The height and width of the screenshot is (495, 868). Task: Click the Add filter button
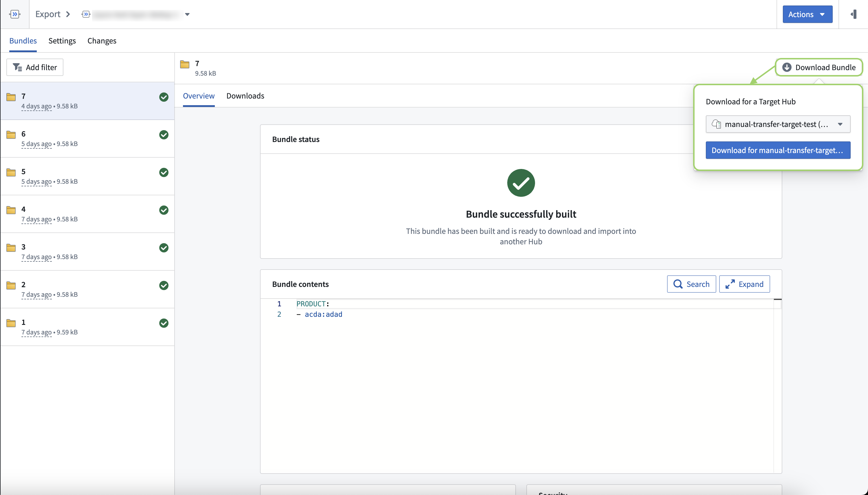pyautogui.click(x=35, y=67)
